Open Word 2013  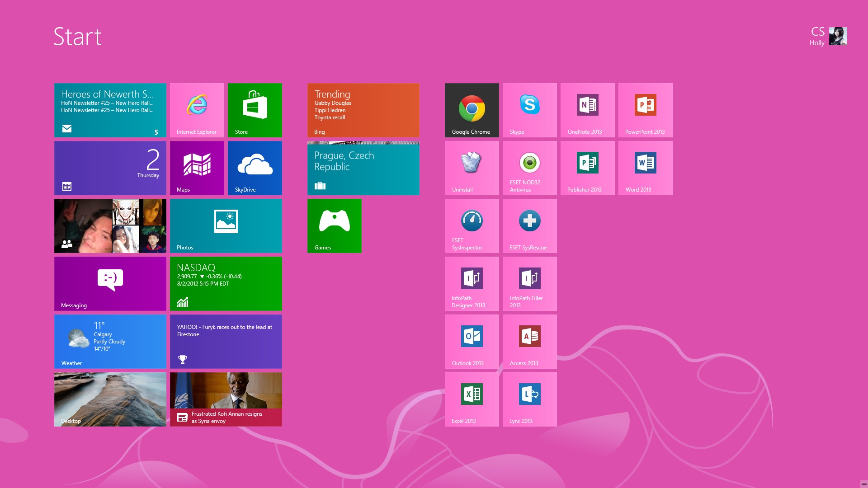(645, 168)
